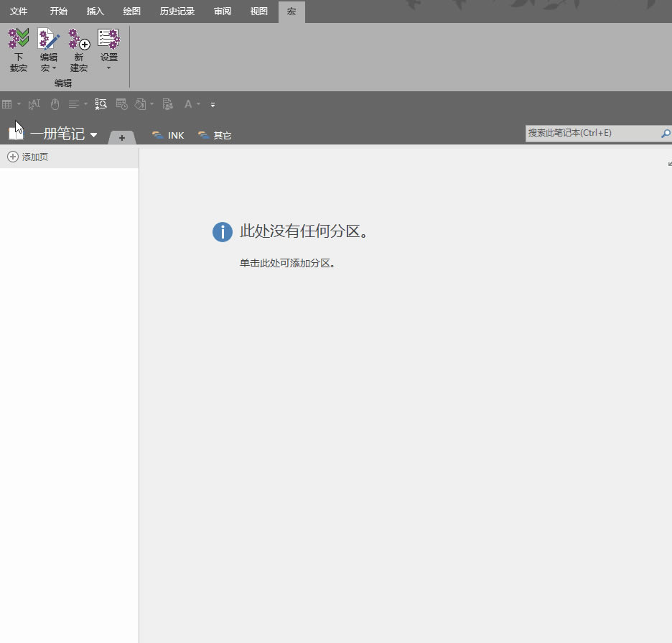Click the find by author icon
Image resolution: width=672 pixels, height=643 pixels.
coord(167,104)
